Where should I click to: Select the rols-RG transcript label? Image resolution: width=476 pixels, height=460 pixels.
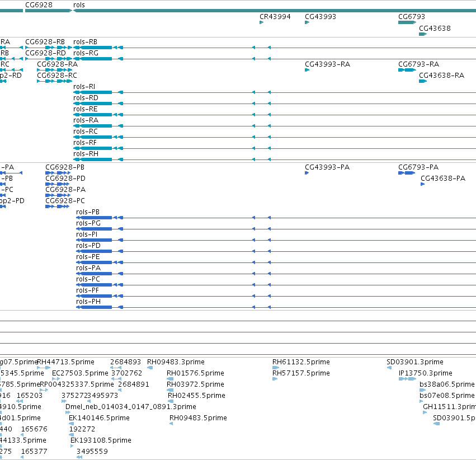[x=86, y=53]
